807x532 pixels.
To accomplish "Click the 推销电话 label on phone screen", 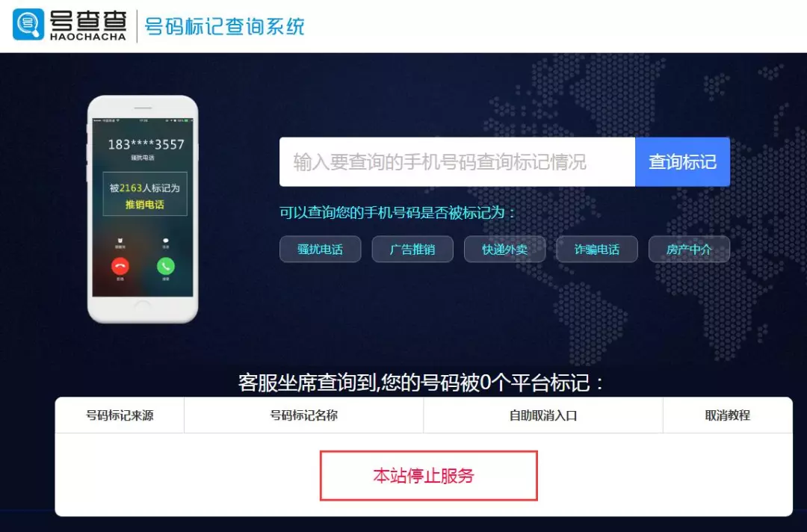I will pyautogui.click(x=145, y=204).
